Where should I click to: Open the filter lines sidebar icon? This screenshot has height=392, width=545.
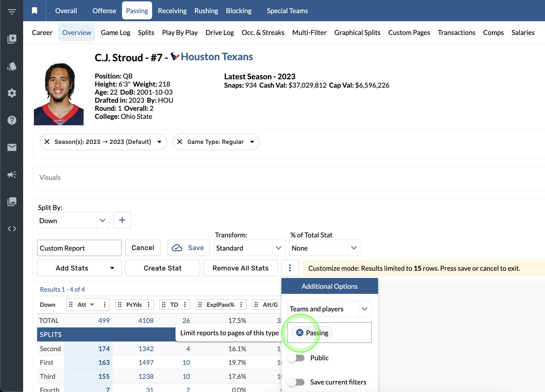click(x=12, y=12)
